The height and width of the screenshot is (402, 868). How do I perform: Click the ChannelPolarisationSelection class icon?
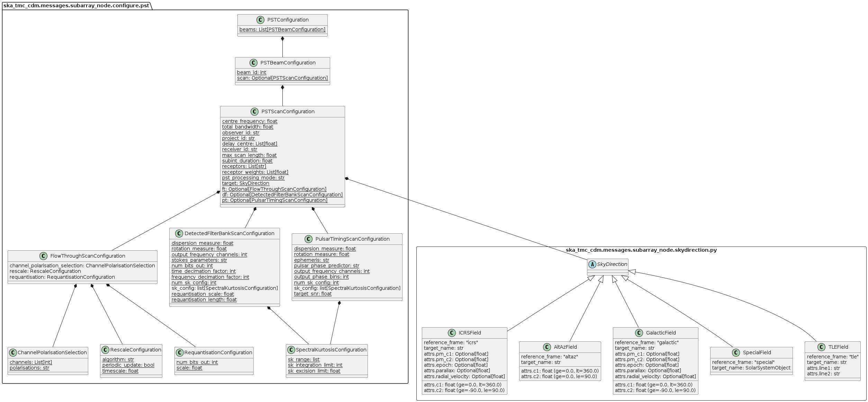click(13, 353)
